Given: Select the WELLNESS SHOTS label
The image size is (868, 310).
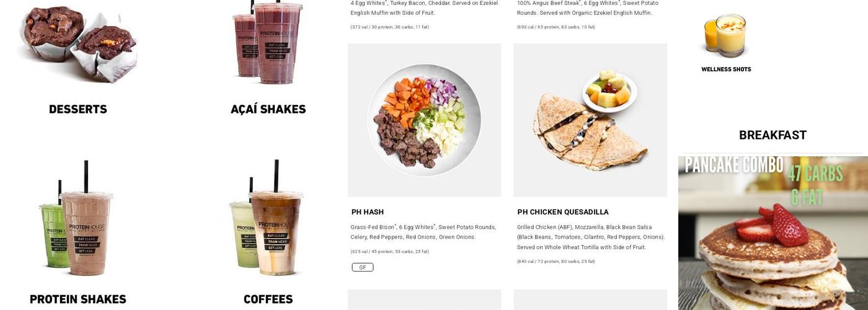Looking at the screenshot, I should (726, 69).
